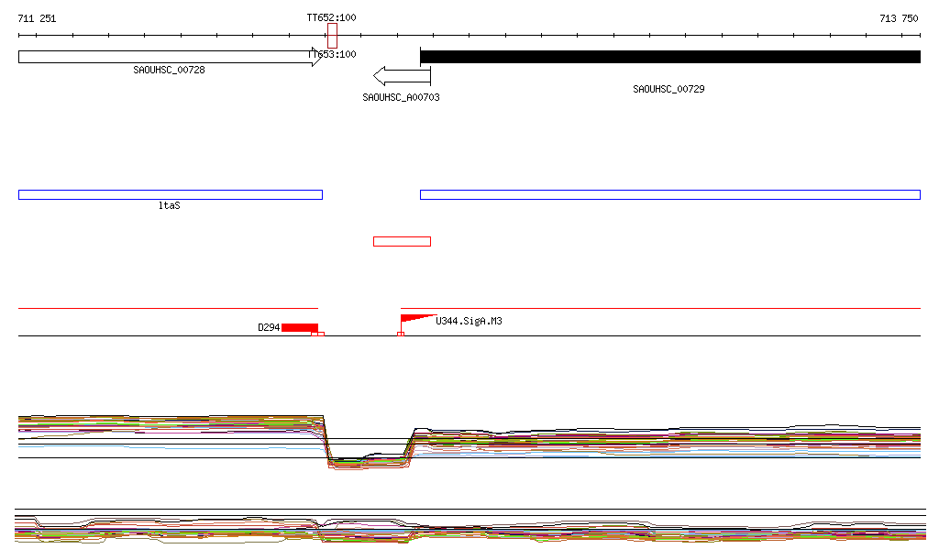Viewport: 939px width, 560px height.
Task: Click the SAOUHSC_00728 label
Action: click(169, 70)
